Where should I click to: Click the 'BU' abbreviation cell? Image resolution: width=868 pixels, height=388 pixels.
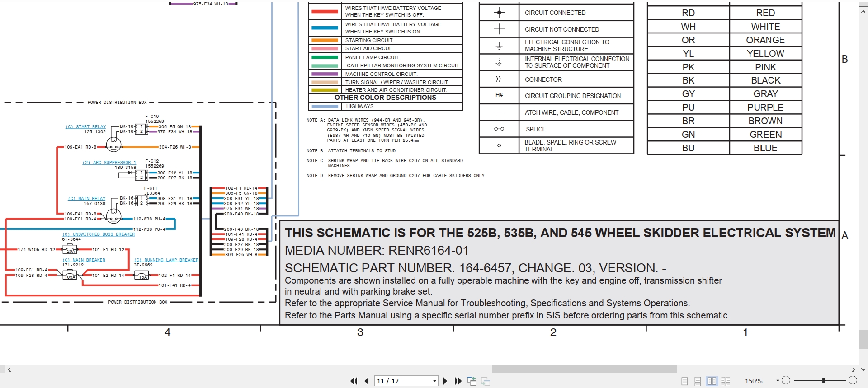tap(688, 148)
